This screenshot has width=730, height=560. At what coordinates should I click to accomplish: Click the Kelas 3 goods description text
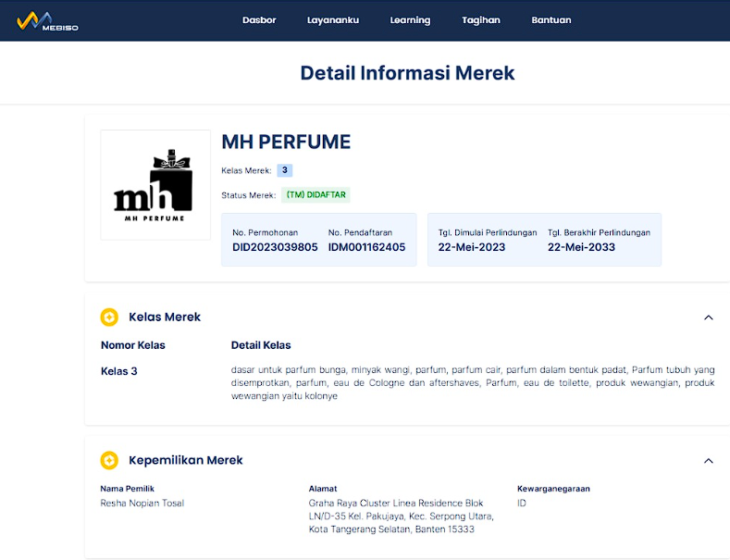(473, 382)
